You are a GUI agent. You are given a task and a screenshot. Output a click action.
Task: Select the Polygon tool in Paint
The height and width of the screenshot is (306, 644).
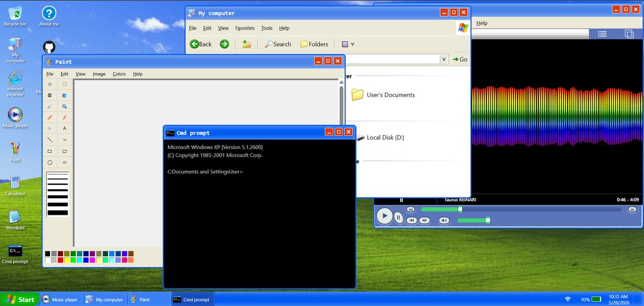64,151
